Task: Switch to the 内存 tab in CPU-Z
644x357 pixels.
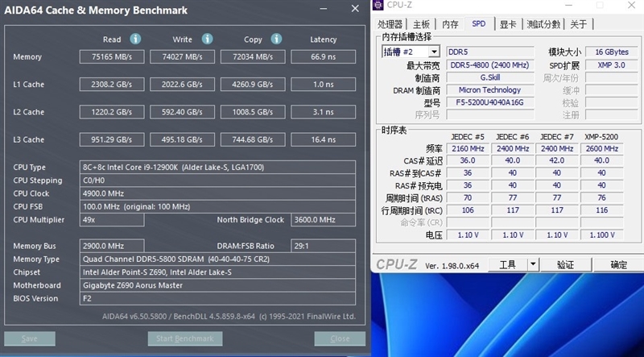Action: (x=450, y=24)
